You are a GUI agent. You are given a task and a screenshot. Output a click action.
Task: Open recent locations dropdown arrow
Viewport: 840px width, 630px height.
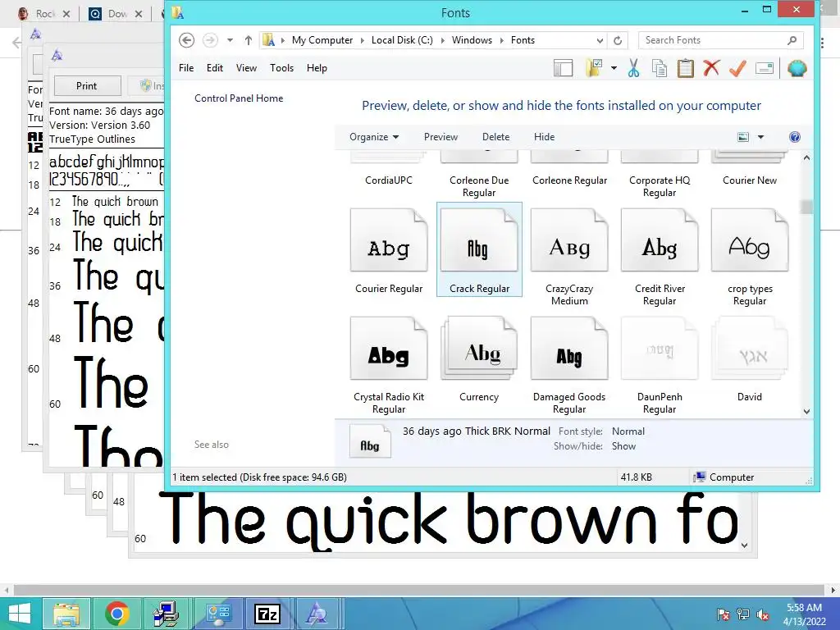(x=230, y=40)
